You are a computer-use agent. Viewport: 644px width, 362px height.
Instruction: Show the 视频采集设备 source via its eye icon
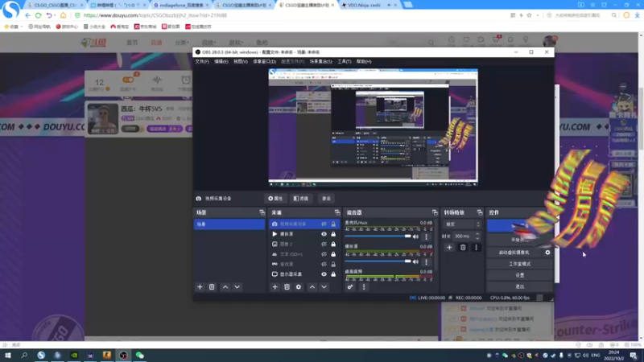pos(324,224)
